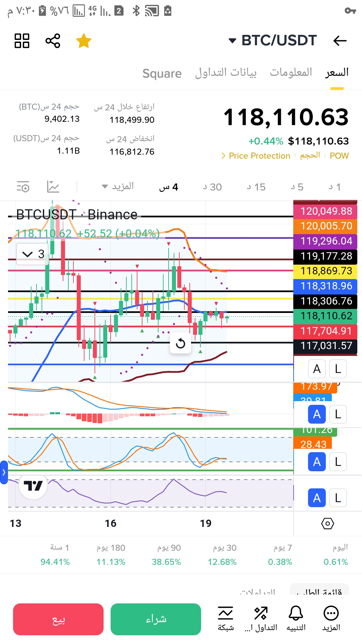The height and width of the screenshot is (644, 362).
Task: Toggle log scale L on RSI pane
Action: pyautogui.click(x=338, y=498)
